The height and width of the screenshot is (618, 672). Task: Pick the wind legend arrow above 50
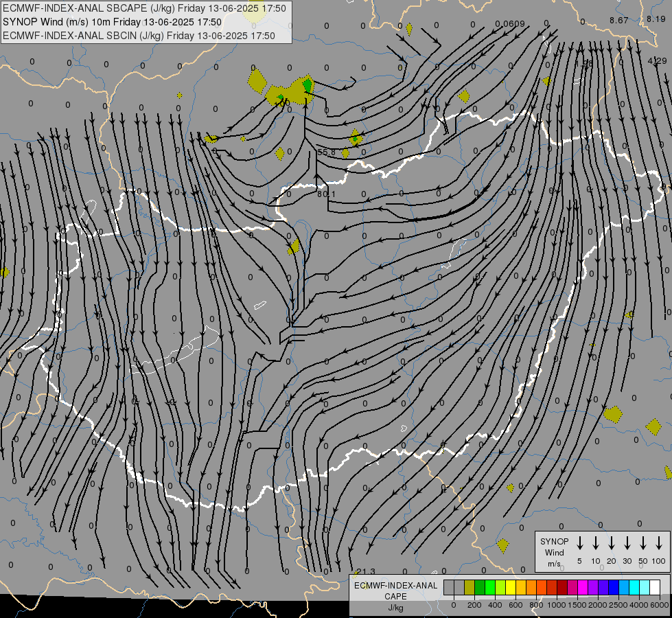(x=643, y=543)
